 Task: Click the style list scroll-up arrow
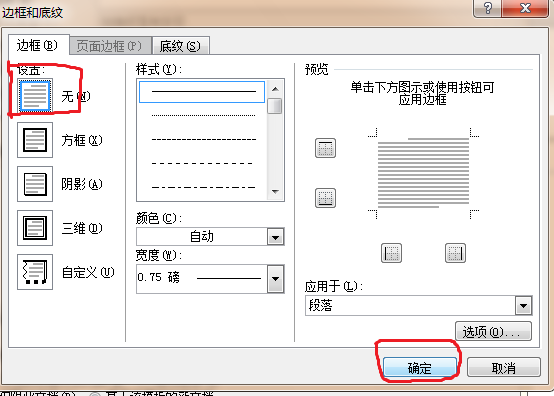pyautogui.click(x=275, y=89)
